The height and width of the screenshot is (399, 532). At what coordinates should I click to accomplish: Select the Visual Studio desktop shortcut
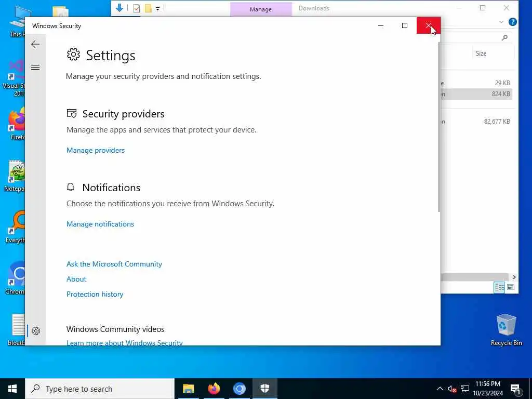14,79
